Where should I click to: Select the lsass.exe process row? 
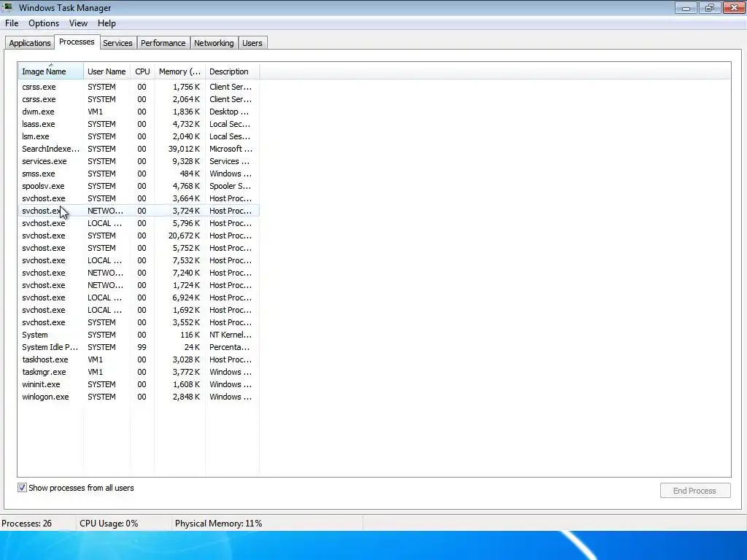139,124
